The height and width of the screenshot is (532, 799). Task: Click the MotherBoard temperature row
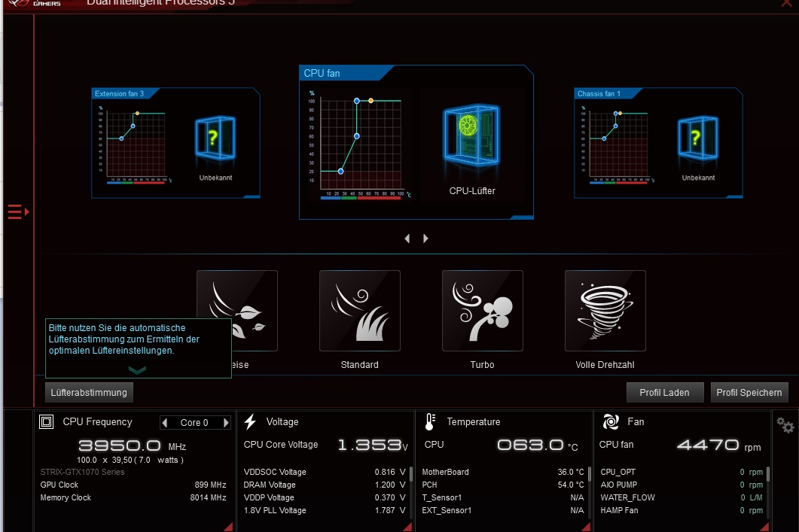[503, 472]
